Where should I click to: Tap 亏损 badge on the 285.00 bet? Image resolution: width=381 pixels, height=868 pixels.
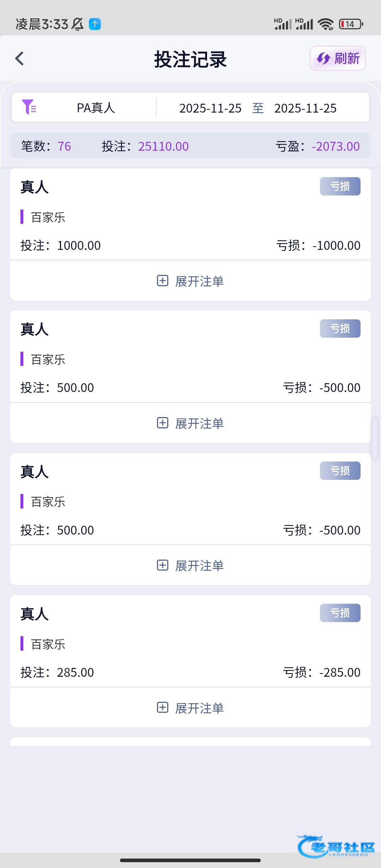click(x=340, y=613)
